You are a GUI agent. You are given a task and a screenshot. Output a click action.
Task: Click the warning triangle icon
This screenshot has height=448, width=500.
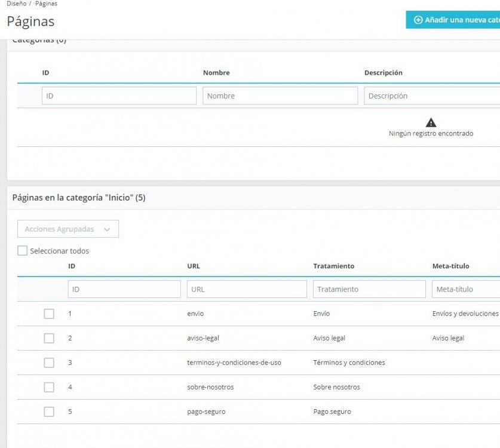tap(431, 122)
